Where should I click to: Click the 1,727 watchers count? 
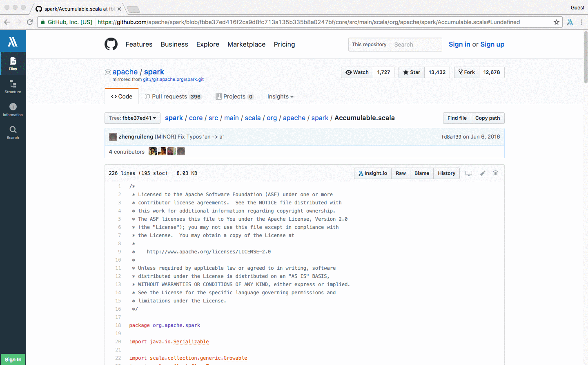pyautogui.click(x=384, y=72)
